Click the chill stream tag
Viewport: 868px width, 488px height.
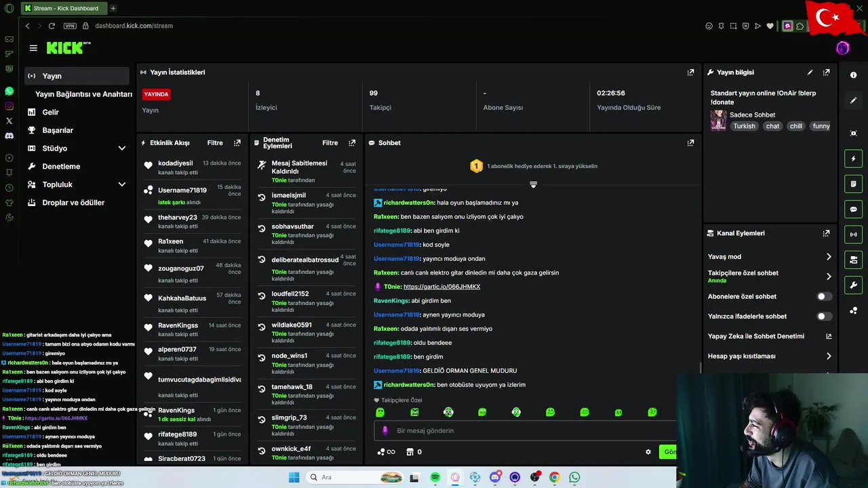coord(796,126)
